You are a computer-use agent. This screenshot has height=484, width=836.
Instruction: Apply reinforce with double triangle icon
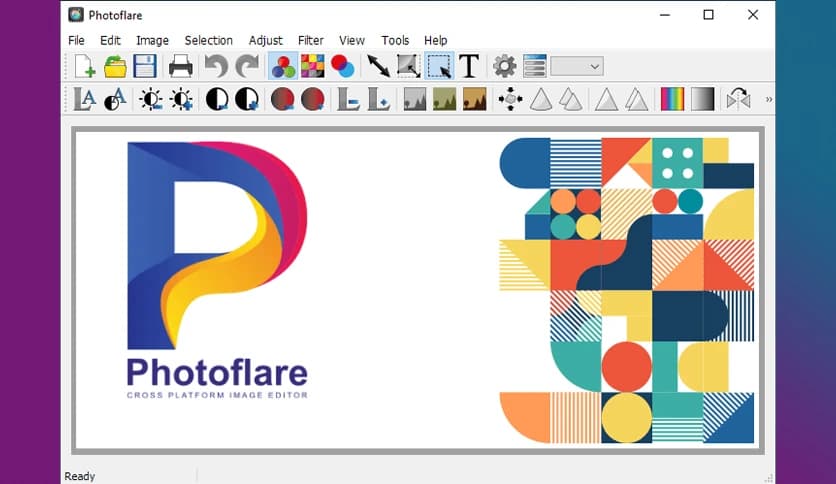click(637, 99)
